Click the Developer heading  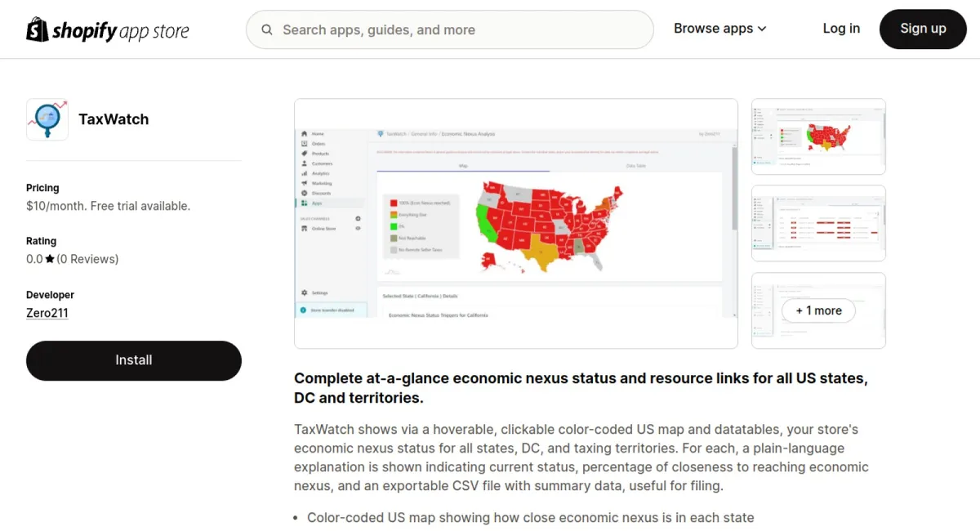pyautogui.click(x=50, y=295)
